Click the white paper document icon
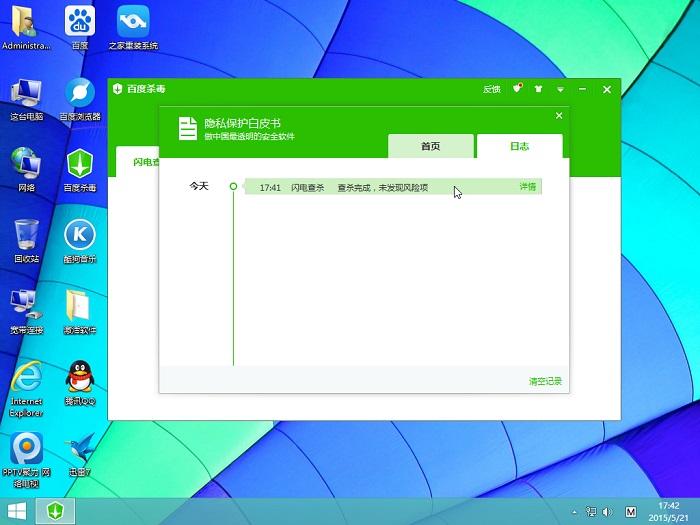The width and height of the screenshot is (700, 525). [x=188, y=129]
